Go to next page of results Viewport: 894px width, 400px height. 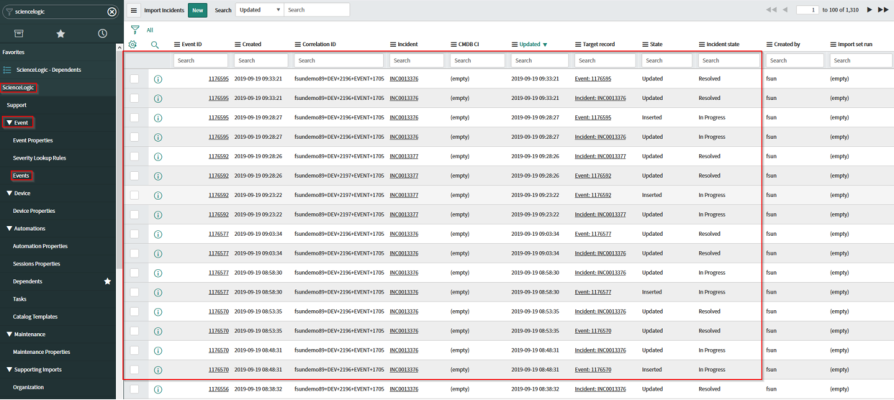click(870, 9)
